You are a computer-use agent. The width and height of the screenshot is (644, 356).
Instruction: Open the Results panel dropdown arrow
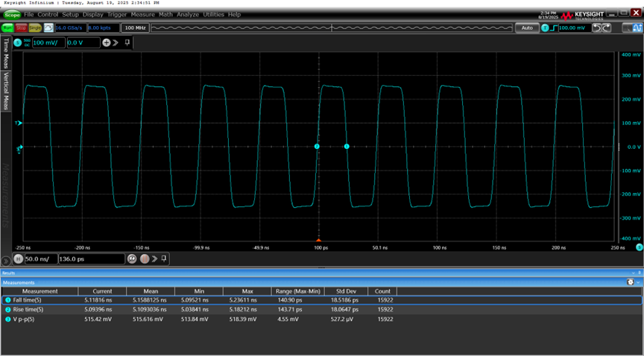[x=634, y=273]
